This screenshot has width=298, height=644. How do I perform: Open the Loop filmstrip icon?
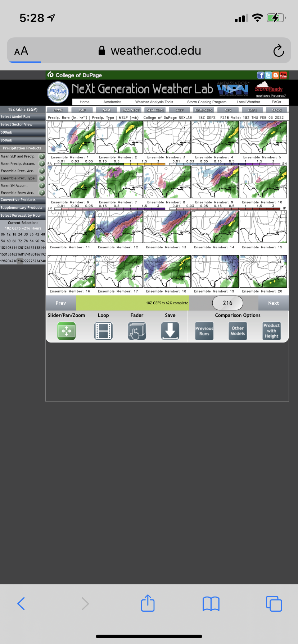(x=103, y=331)
